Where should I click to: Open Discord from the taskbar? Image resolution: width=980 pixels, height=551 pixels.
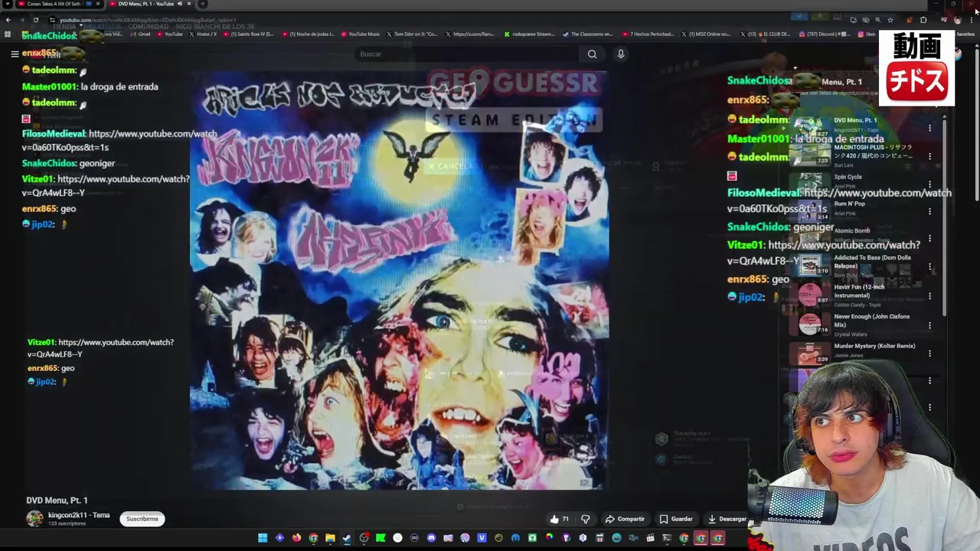(431, 538)
